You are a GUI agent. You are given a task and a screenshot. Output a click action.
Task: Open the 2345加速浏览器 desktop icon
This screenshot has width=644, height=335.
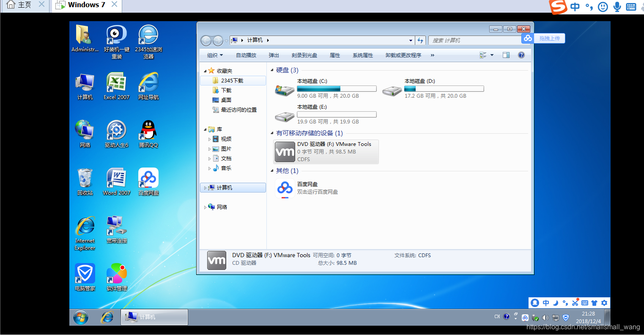148,42
